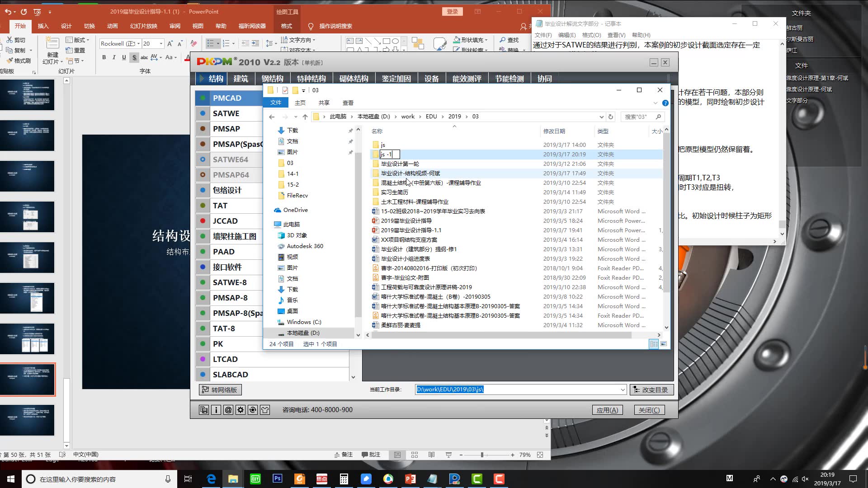Click the @ email icon in PKPM
This screenshot has height=488, width=868.
click(x=228, y=410)
